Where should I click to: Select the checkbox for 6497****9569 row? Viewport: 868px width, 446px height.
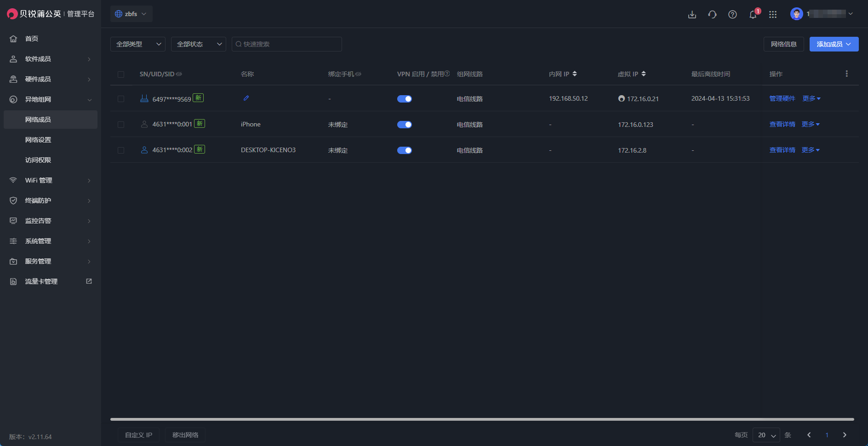[121, 99]
